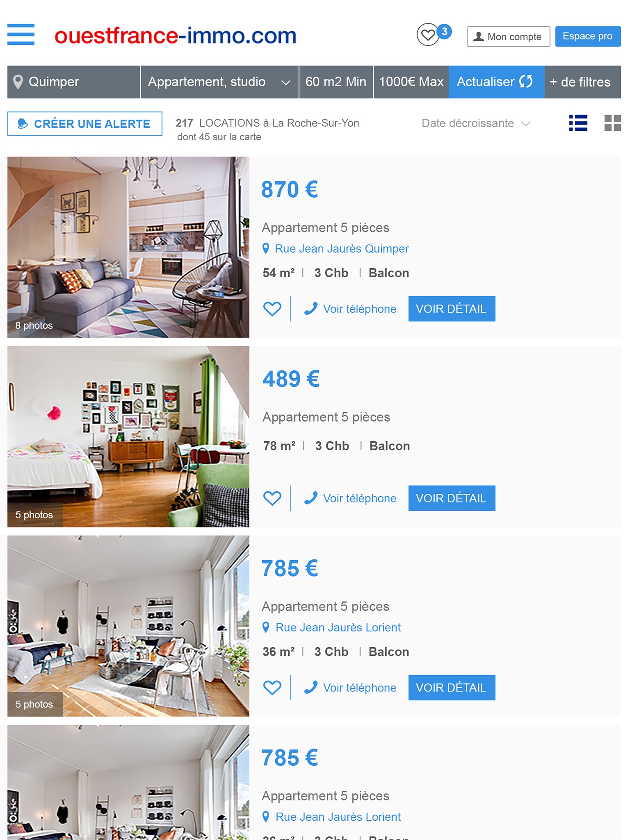Viewport: 630px width, 840px height.
Task: Click Voir détail for the 870 € apartment
Action: 452,309
